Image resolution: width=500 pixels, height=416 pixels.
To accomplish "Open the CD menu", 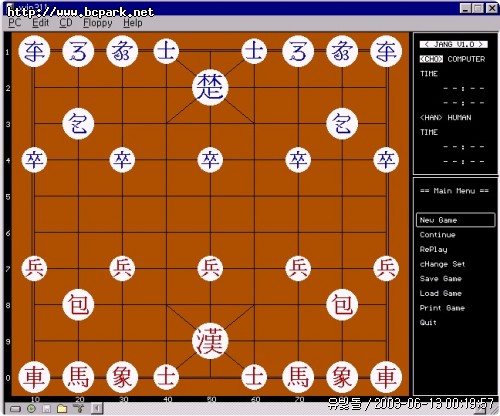I will 66,23.
